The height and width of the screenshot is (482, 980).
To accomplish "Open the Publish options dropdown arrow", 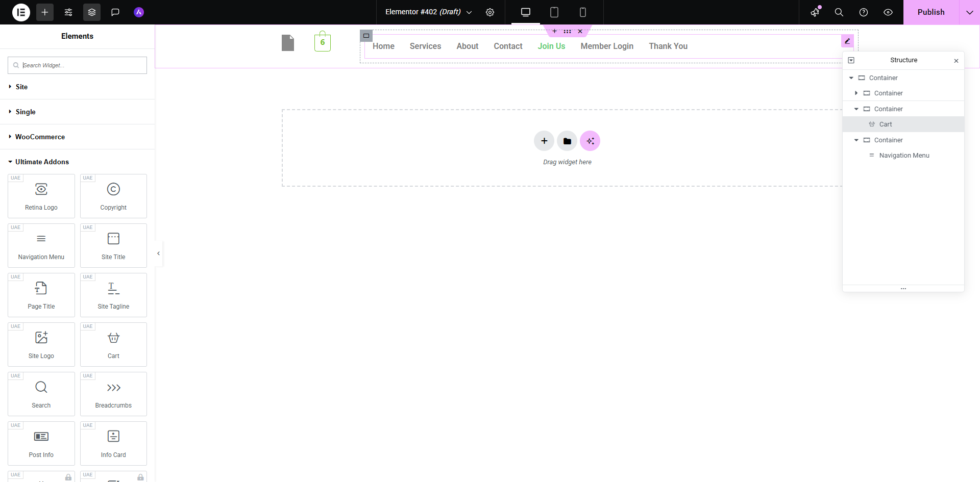I will click(x=969, y=12).
